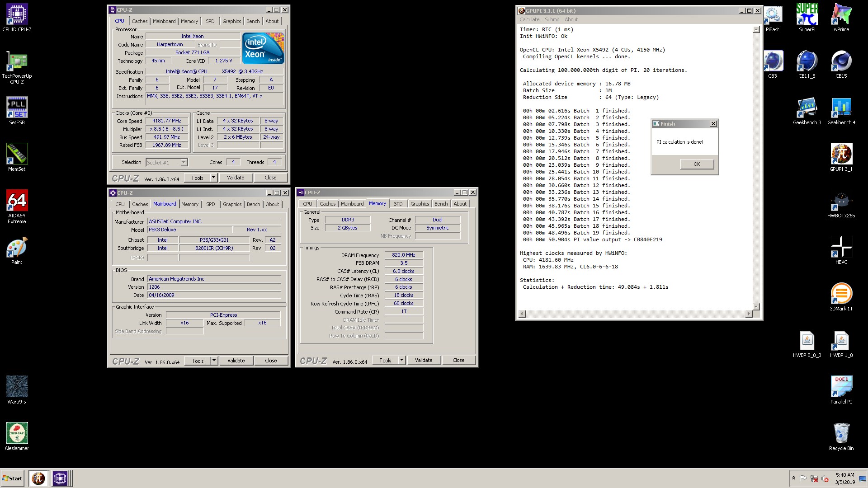The image size is (868, 488).
Task: Open the HEVC desktop shortcut
Action: [841, 250]
